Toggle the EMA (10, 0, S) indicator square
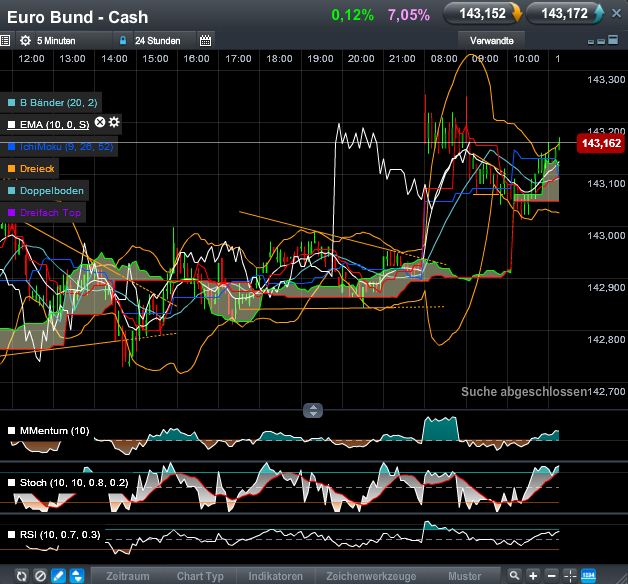This screenshot has width=628, height=584. [12, 125]
